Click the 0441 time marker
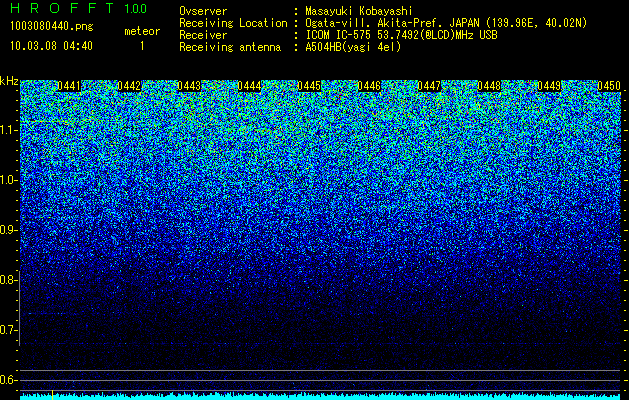629x400 pixels. tap(69, 86)
